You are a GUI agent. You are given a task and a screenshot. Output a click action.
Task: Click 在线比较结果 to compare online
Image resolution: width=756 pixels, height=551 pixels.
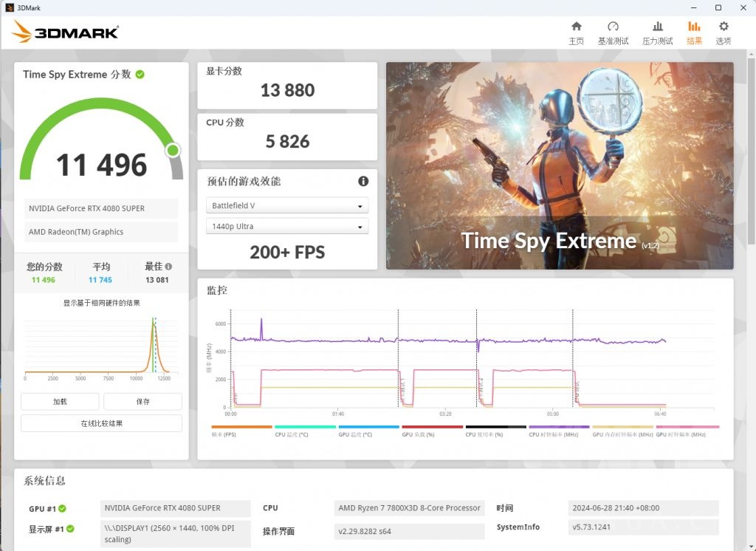pyautogui.click(x=100, y=422)
